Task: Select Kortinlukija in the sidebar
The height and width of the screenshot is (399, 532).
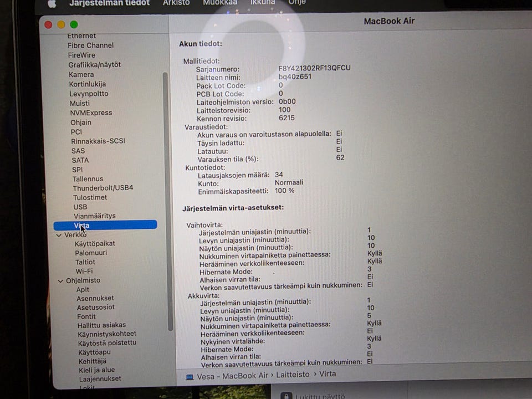Action: tap(87, 84)
